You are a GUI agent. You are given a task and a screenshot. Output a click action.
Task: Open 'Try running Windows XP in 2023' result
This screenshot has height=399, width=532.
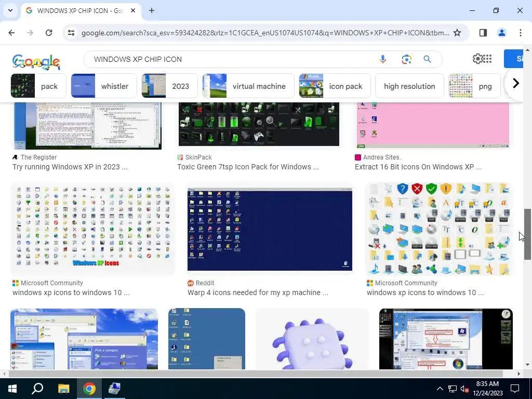[x=70, y=167]
